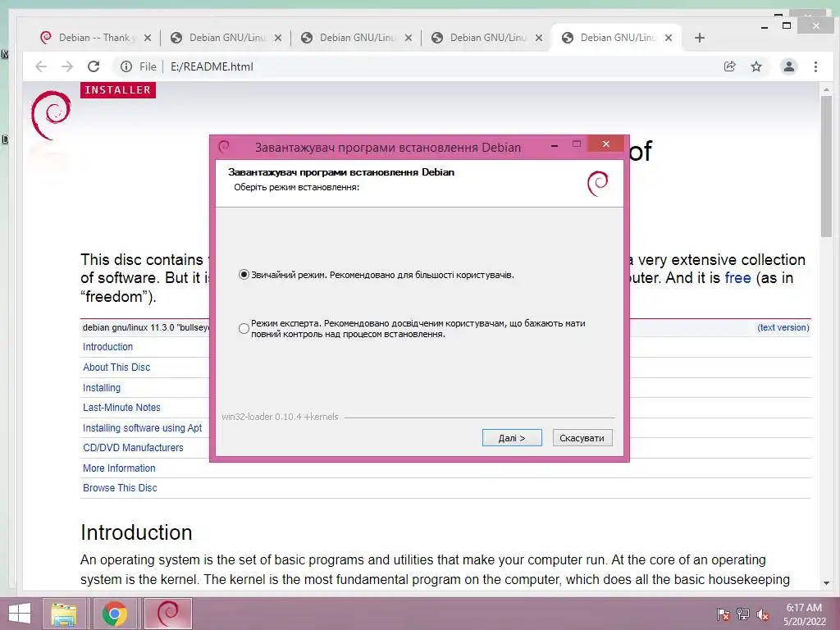Click the Debian logo on the README page
This screenshot has width=840, height=630.
51,115
